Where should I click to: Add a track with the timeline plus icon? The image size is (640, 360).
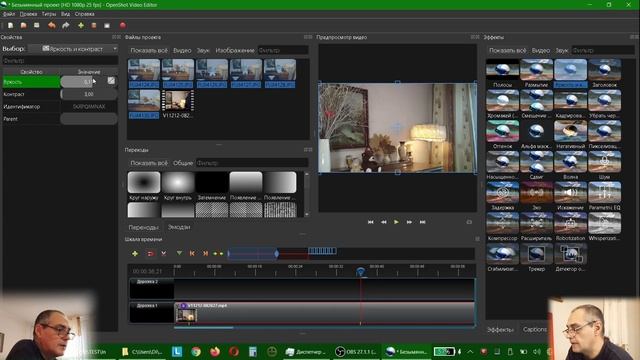[x=135, y=253]
